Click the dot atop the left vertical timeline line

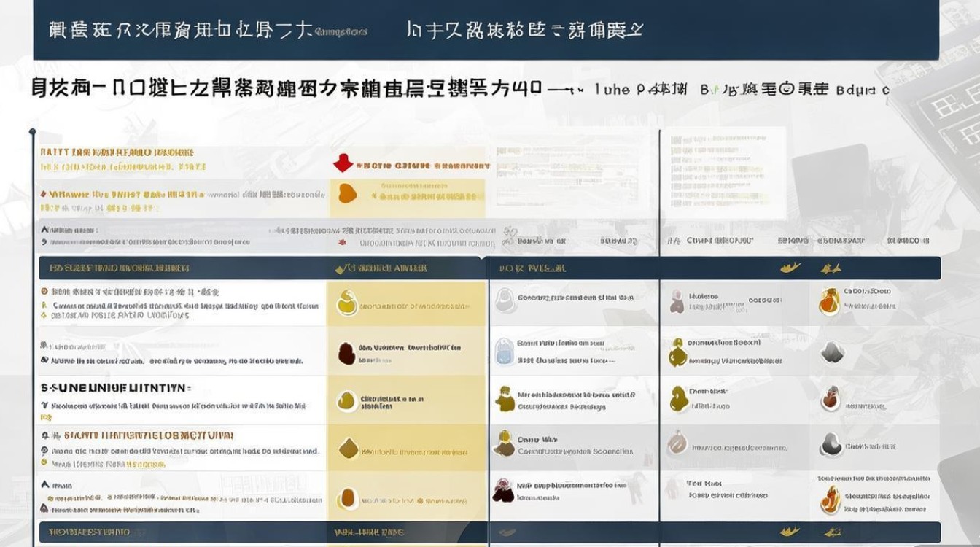pos(32,132)
